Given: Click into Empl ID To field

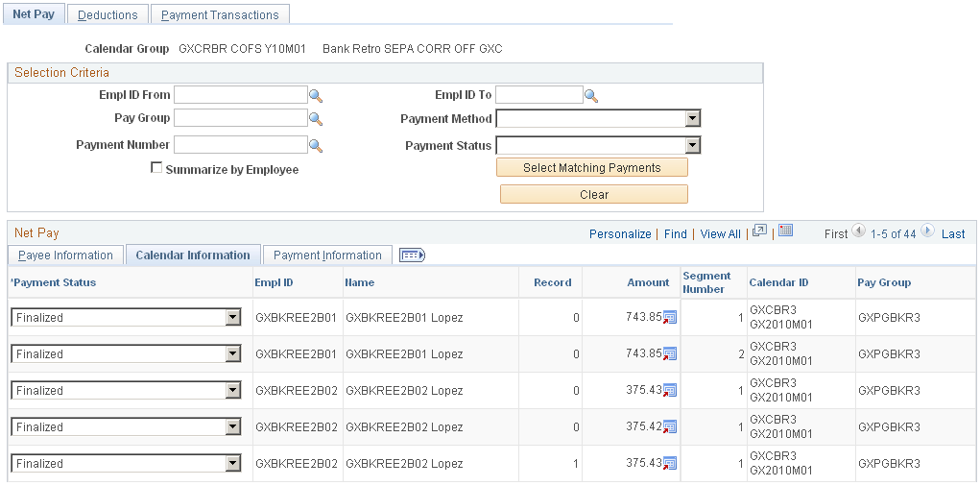Looking at the screenshot, I should (539, 95).
